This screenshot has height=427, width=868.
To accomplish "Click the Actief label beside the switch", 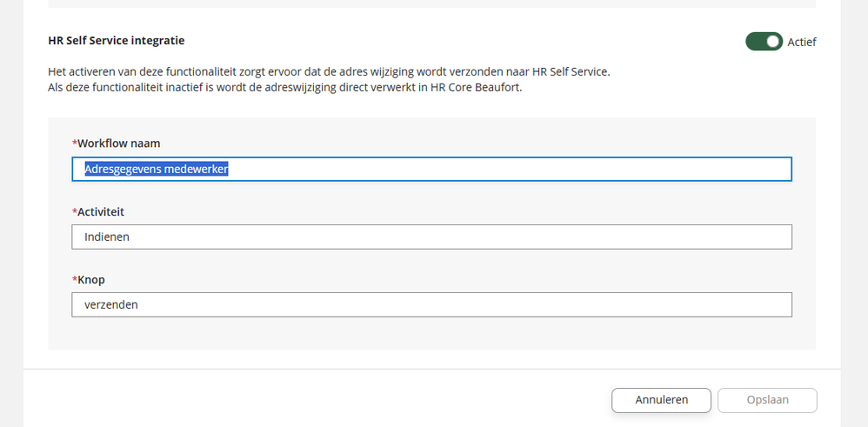I will [x=802, y=42].
